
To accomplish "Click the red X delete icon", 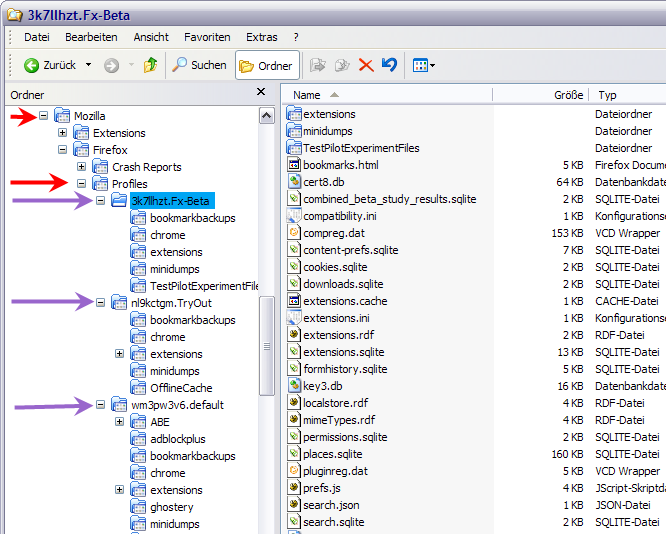I will pos(366,65).
